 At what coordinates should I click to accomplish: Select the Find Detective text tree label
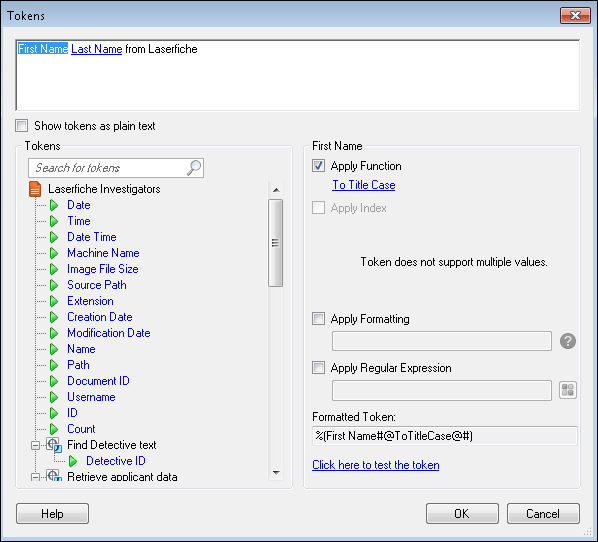coord(111,445)
